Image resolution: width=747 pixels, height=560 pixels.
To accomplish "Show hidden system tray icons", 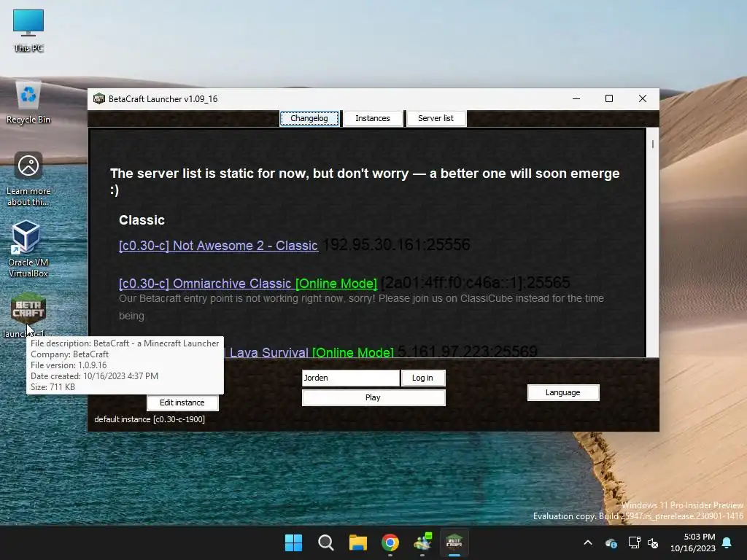I will [588, 542].
